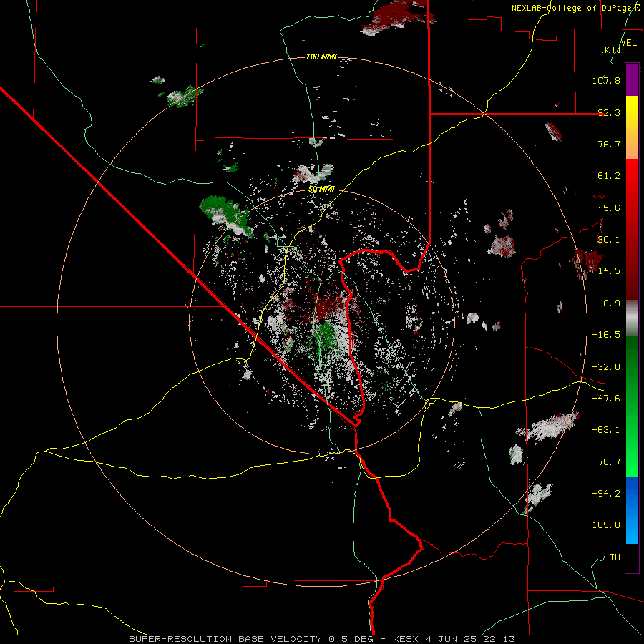Screen dimensions: 644x644
Task: Select the -63.1 velocity scale value
Action: [x=606, y=430]
